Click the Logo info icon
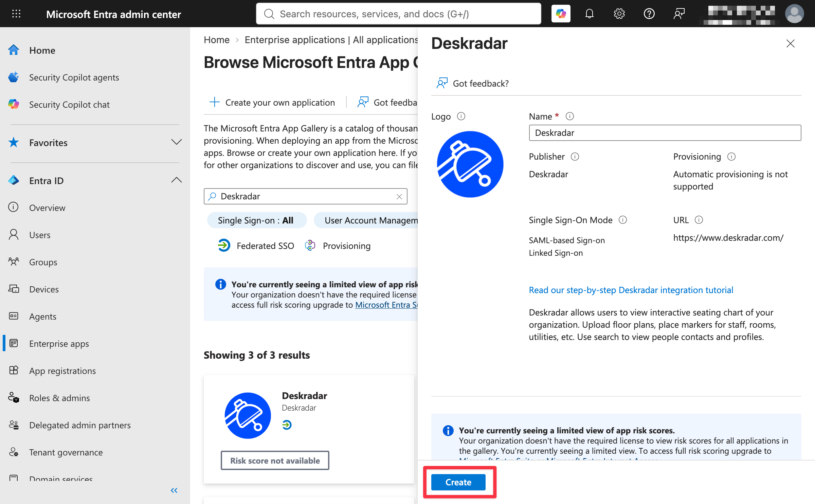The height and width of the screenshot is (504, 815). (x=461, y=116)
